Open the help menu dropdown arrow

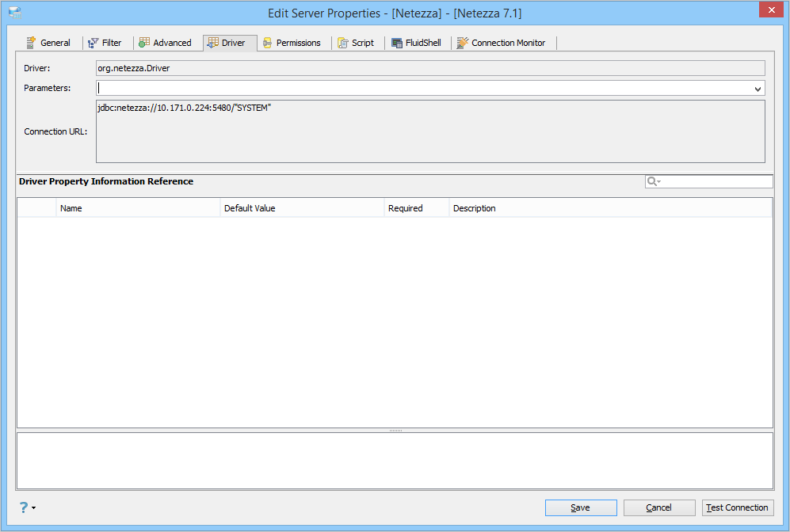(34, 507)
